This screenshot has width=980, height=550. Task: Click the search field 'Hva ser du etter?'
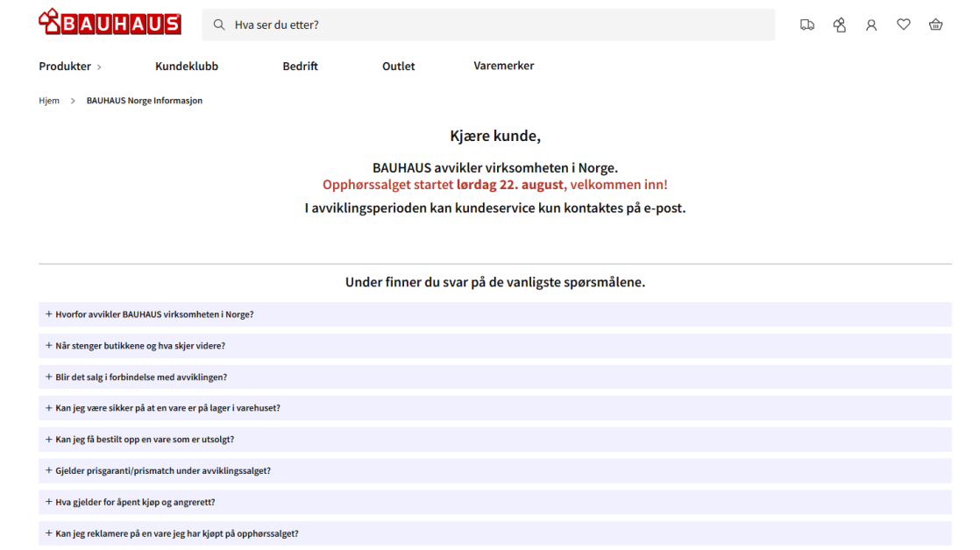click(488, 25)
